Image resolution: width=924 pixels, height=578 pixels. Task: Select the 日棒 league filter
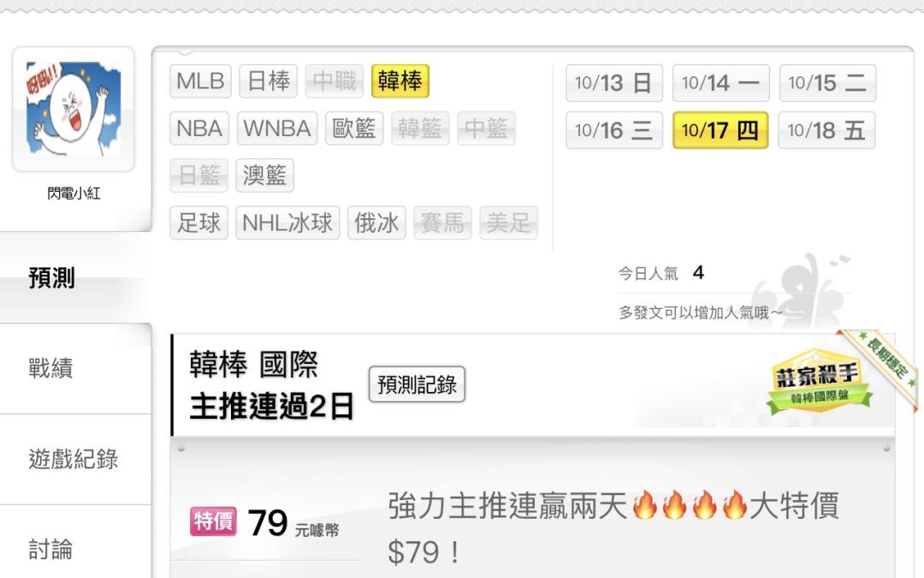pyautogui.click(x=268, y=80)
